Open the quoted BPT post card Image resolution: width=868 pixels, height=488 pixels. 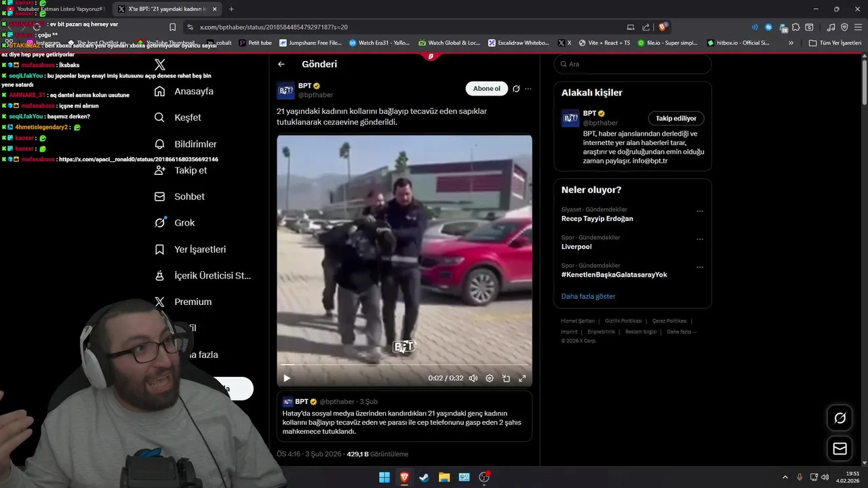click(x=404, y=416)
